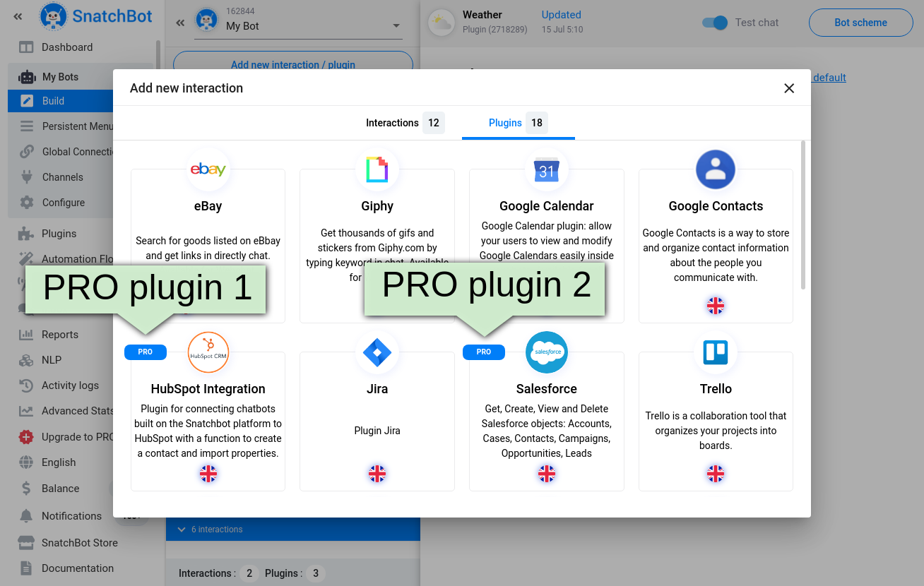Open the Bot scheme view

coord(860,23)
